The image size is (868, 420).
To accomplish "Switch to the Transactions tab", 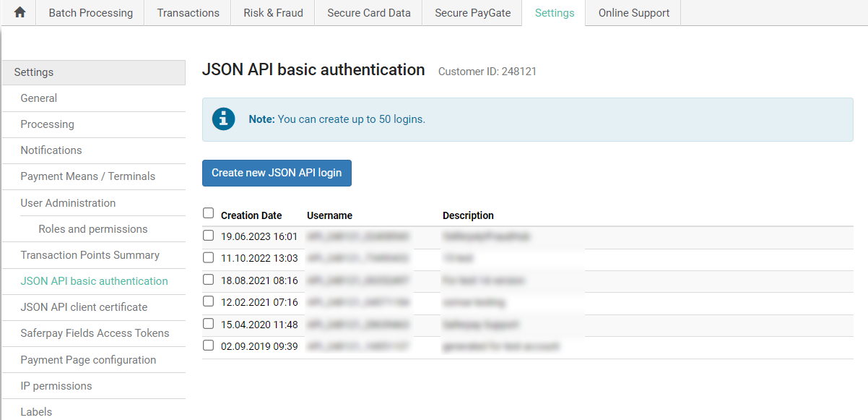I will (x=187, y=12).
